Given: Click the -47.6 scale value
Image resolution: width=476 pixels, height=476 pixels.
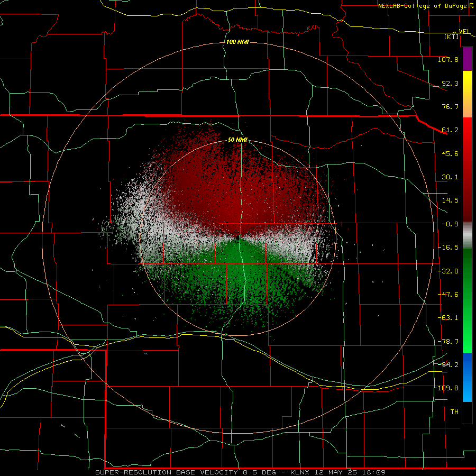Looking at the screenshot, I should click(448, 295).
